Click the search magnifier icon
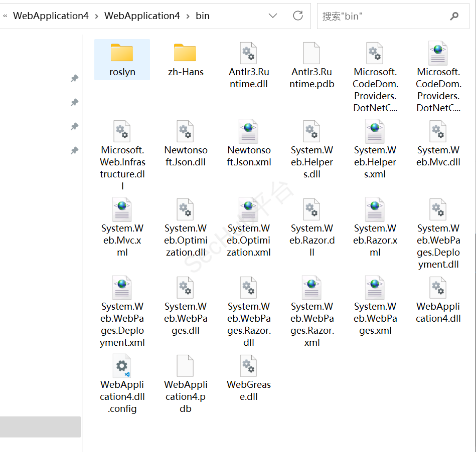 [x=454, y=16]
